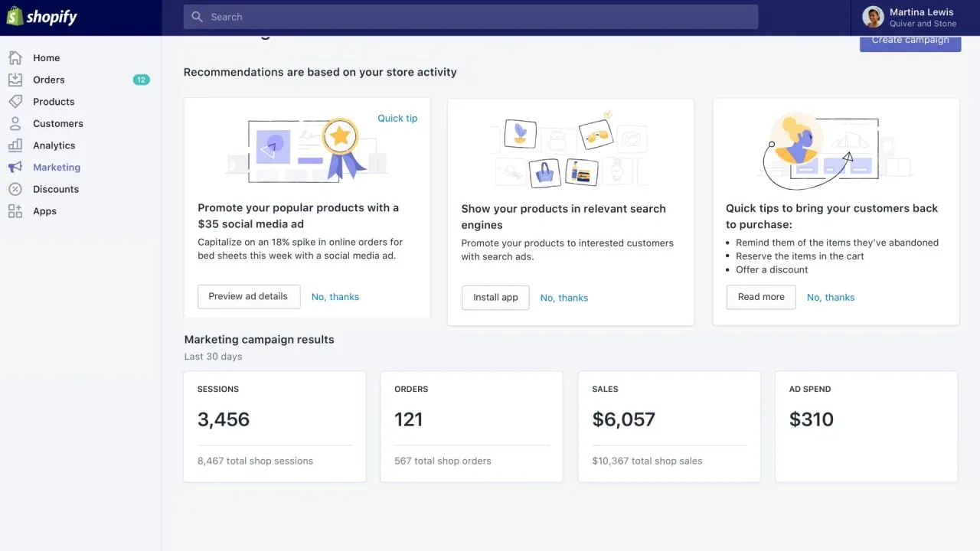Open Orders from the sidebar icon

pyautogui.click(x=16, y=80)
